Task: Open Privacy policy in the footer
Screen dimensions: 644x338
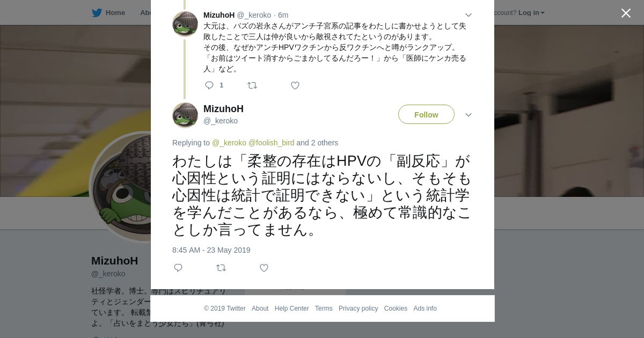Action: point(358,308)
